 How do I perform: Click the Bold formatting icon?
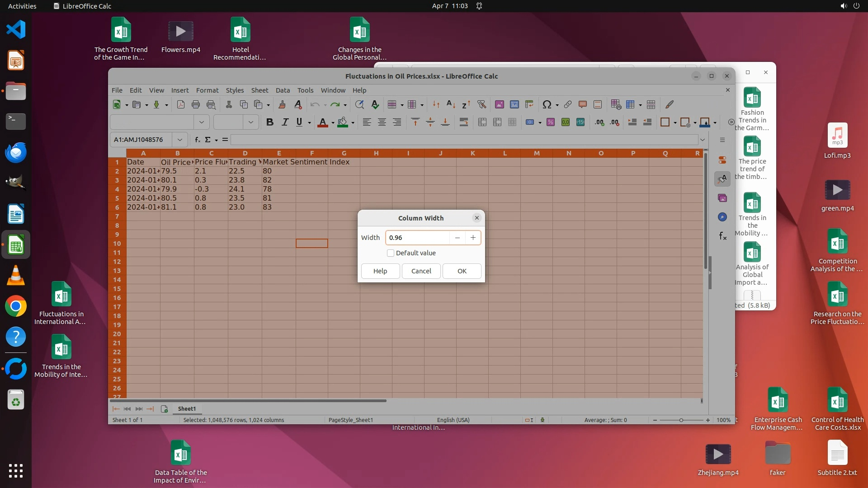270,122
